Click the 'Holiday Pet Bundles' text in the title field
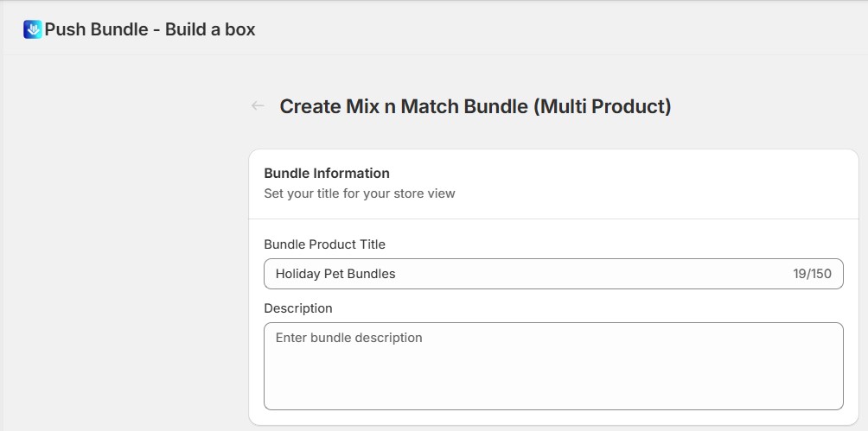Image resolution: width=868 pixels, height=431 pixels. pos(335,274)
